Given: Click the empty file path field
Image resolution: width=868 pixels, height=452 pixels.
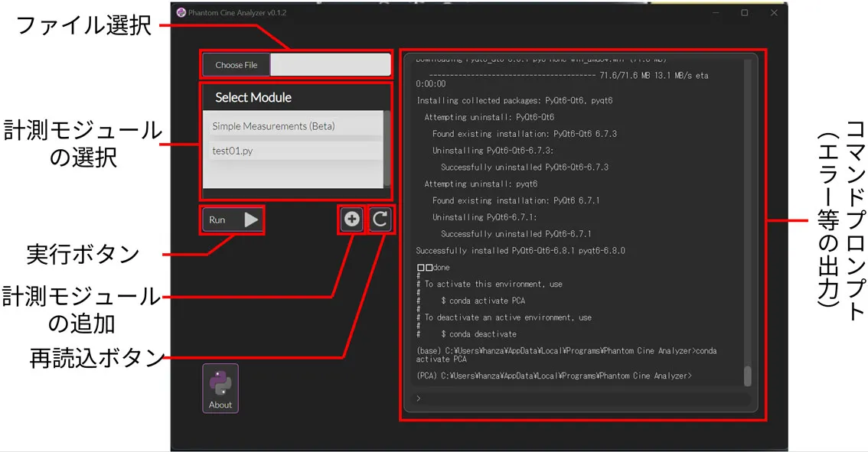Looking at the screenshot, I should pyautogui.click(x=330, y=65).
